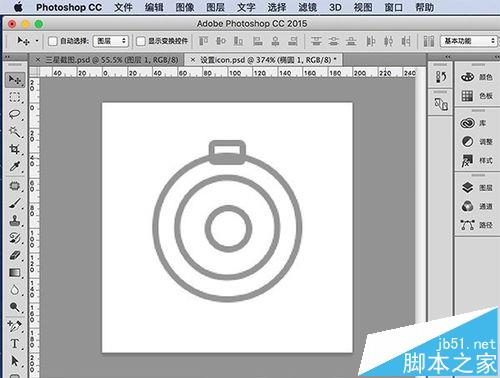Screen dimensions: 500x378
Task: Click Align Bottom Edges in the options bar
Action: tap(238, 41)
